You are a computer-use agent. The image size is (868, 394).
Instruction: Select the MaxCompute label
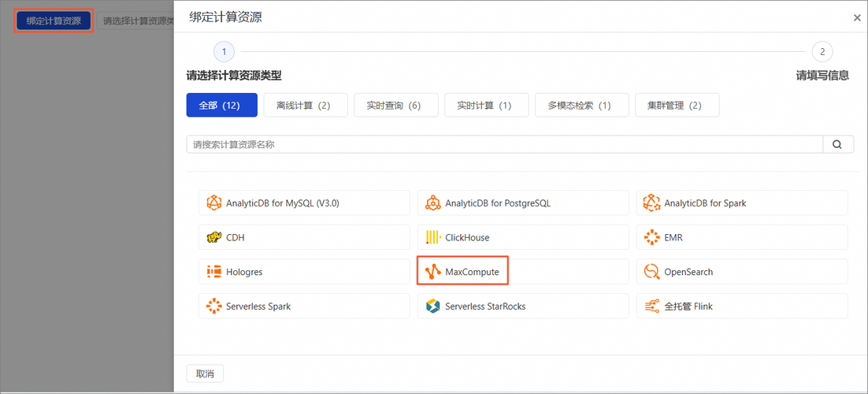coord(472,272)
